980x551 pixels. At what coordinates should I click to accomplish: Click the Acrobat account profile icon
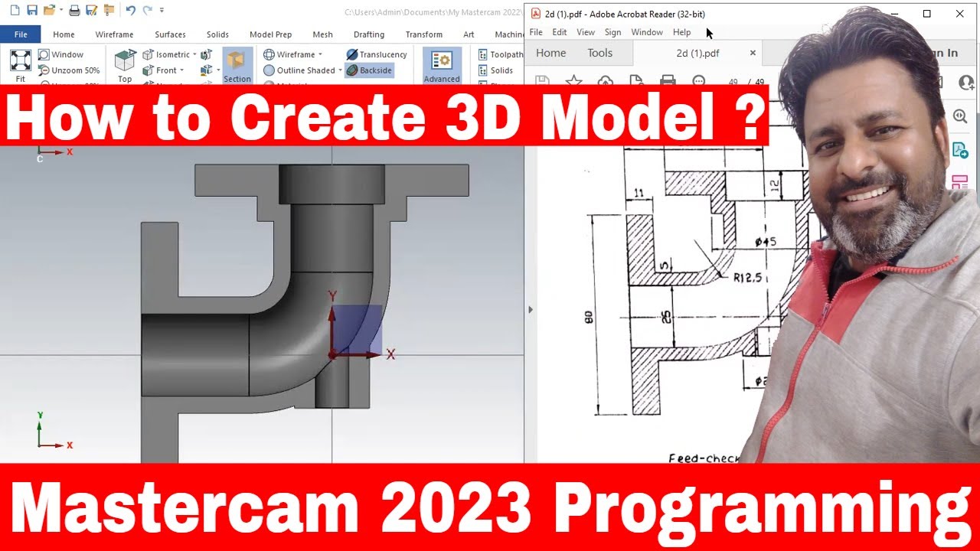tap(966, 81)
